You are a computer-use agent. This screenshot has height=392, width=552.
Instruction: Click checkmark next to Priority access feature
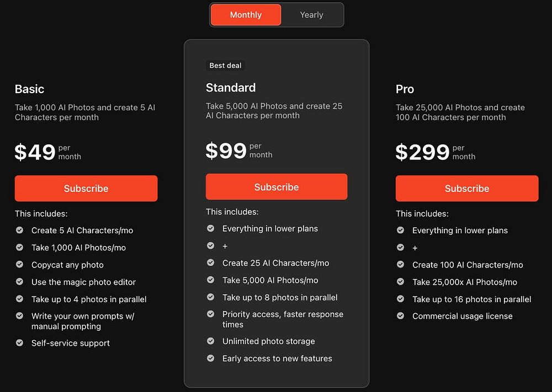pos(210,314)
